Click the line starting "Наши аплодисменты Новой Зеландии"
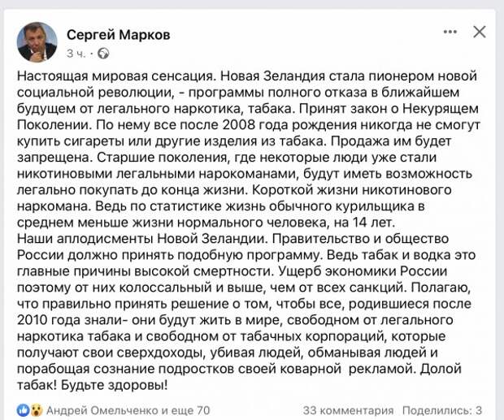 pos(232,239)
